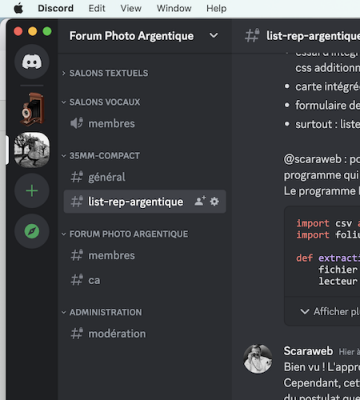Expand the SALONS TEXTUELS category
The width and height of the screenshot is (360, 400).
(105, 73)
